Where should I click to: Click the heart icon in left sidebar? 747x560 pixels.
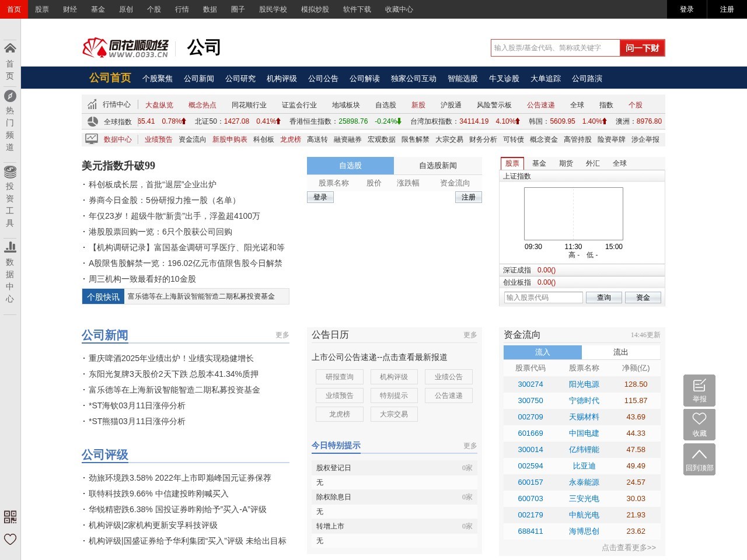point(10,539)
